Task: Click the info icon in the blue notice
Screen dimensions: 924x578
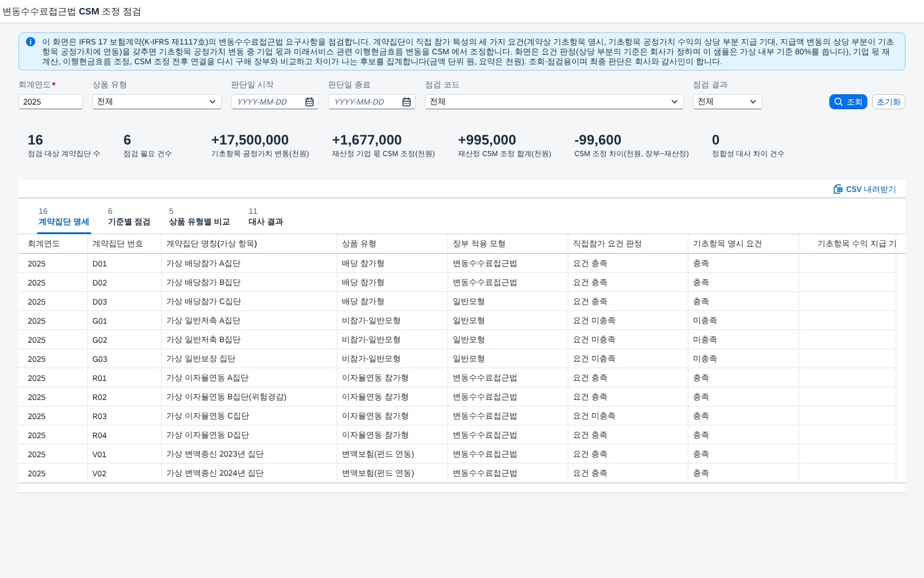Action: (x=31, y=42)
